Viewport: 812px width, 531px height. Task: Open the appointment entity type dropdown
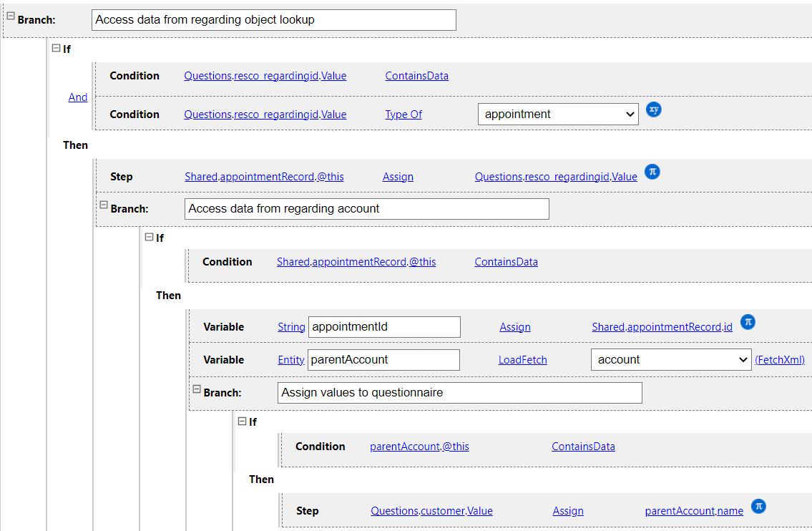point(558,115)
